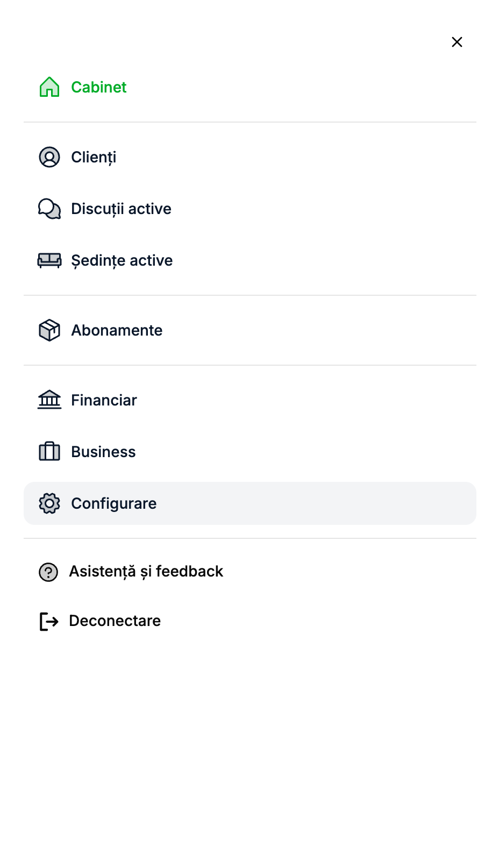
Task: Open Discuții active section
Action: tap(121, 209)
